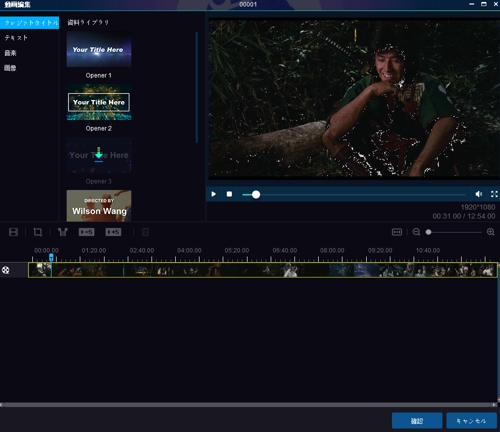Screen dimensions: 500x432
Task: Click the 04:00.00 ruler mark
Action: tap(189, 250)
